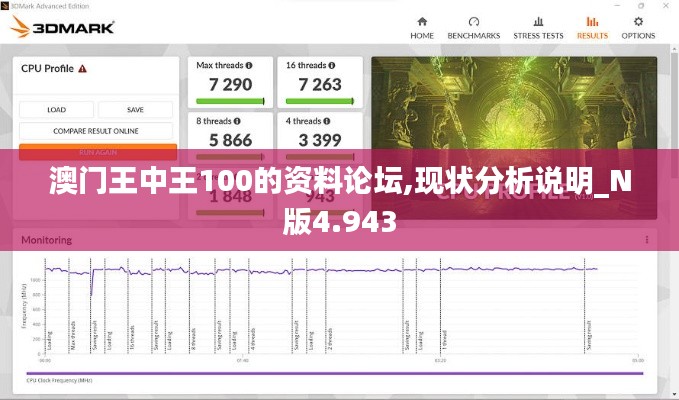The height and width of the screenshot is (400, 679).
Task: Click the 16 threads score 7 263
Action: (320, 84)
